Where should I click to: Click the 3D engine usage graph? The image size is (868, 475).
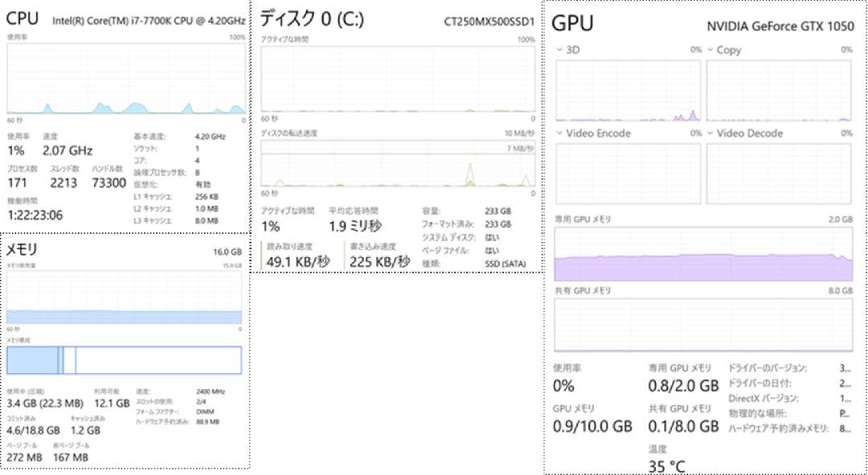click(628, 88)
